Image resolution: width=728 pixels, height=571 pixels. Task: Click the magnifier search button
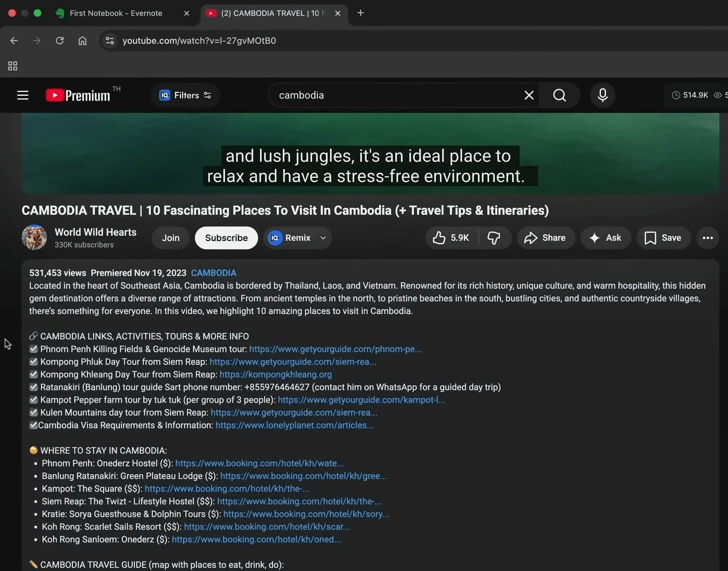click(x=559, y=95)
